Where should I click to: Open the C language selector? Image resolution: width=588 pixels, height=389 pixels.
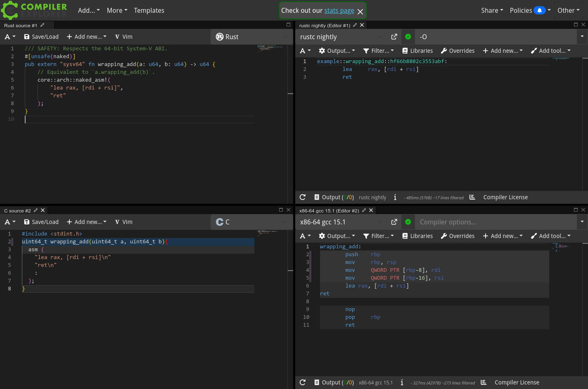[251, 222]
